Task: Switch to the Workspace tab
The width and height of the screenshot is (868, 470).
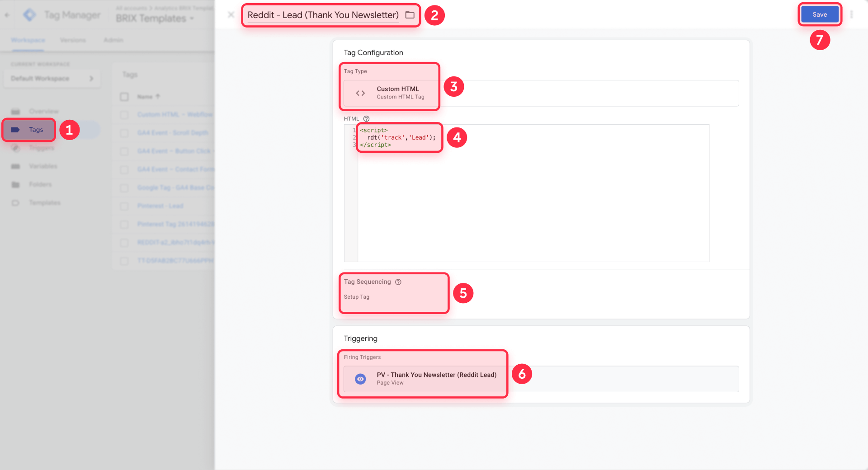Action: [x=28, y=40]
